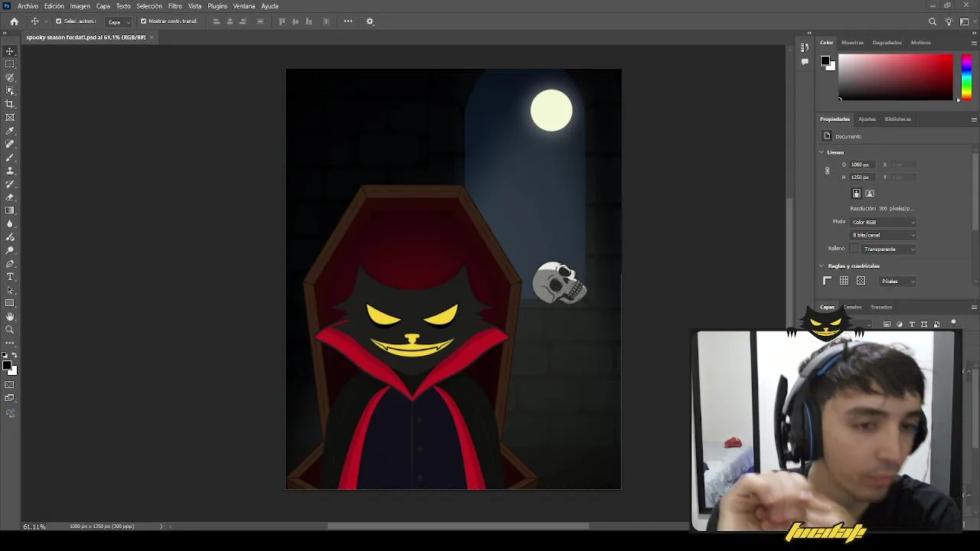980x551 pixels.
Task: Open the History panel icon
Action: point(804,48)
